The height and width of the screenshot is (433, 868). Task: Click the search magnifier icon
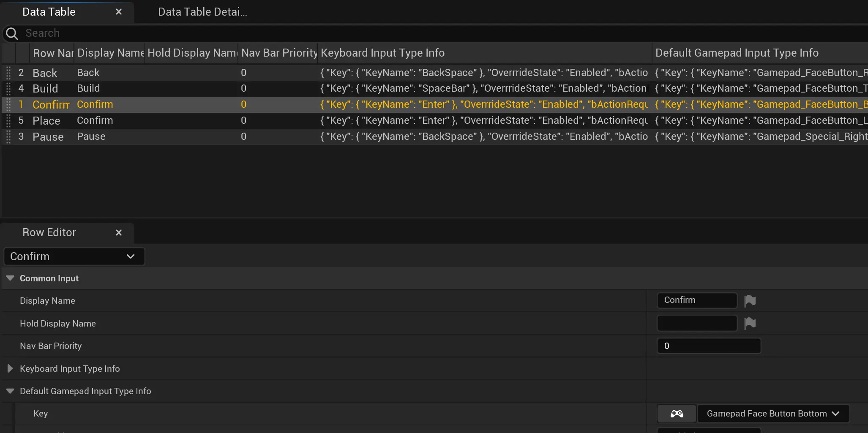12,33
